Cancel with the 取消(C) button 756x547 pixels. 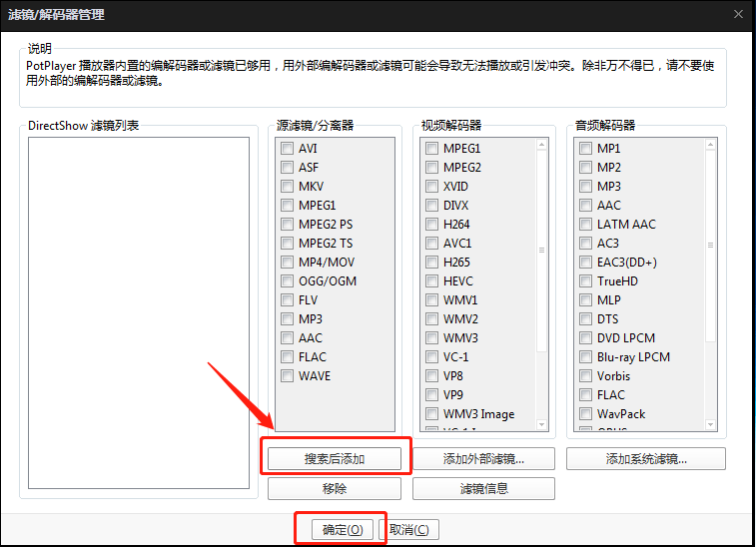point(408,530)
